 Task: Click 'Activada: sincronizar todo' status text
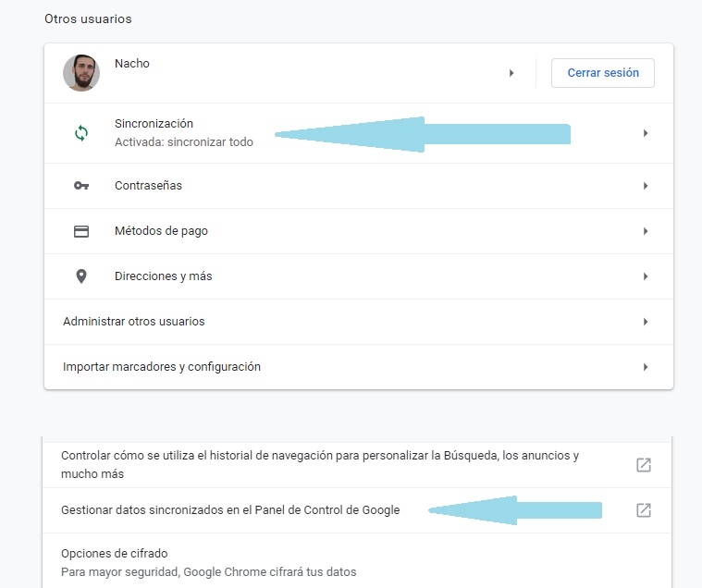tap(184, 141)
